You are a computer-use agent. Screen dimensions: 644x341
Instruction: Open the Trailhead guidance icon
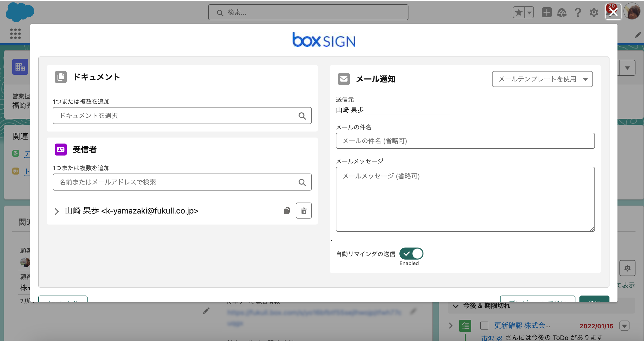tap(562, 12)
